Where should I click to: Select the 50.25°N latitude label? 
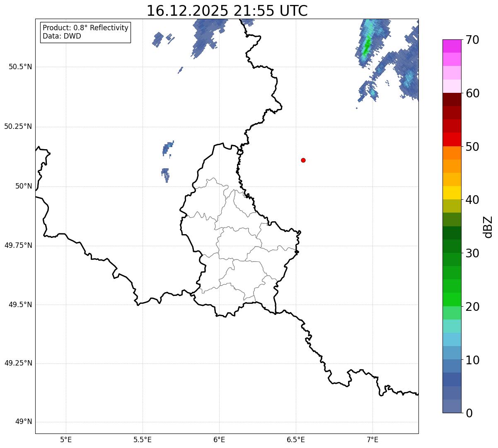(x=18, y=126)
